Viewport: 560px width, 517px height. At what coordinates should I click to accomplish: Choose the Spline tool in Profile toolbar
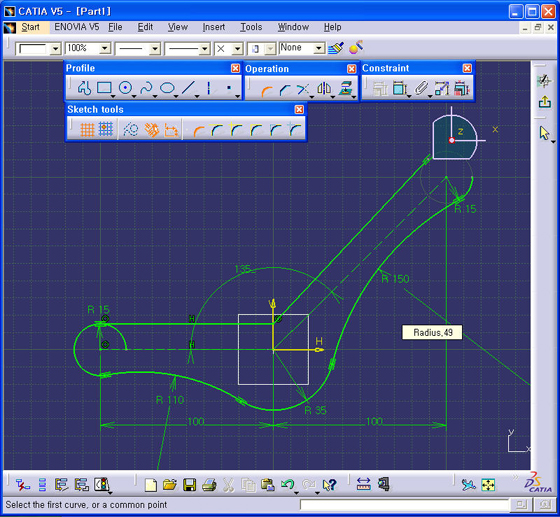(x=146, y=87)
